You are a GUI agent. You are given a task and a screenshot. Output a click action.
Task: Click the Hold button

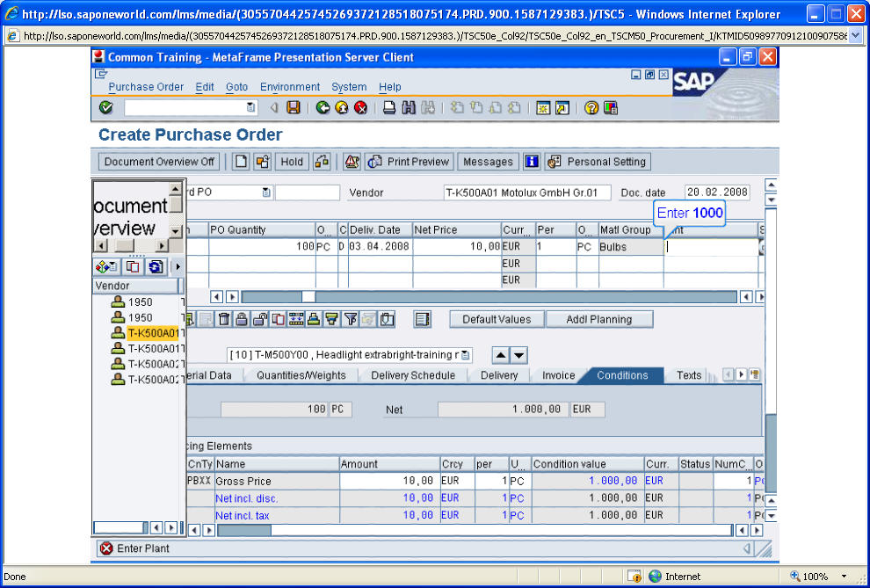(x=292, y=162)
